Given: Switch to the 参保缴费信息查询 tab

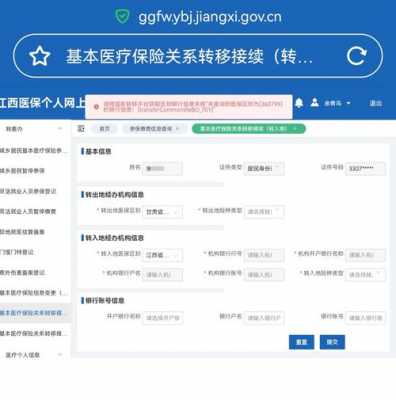Looking at the screenshot, I should 153,129.
